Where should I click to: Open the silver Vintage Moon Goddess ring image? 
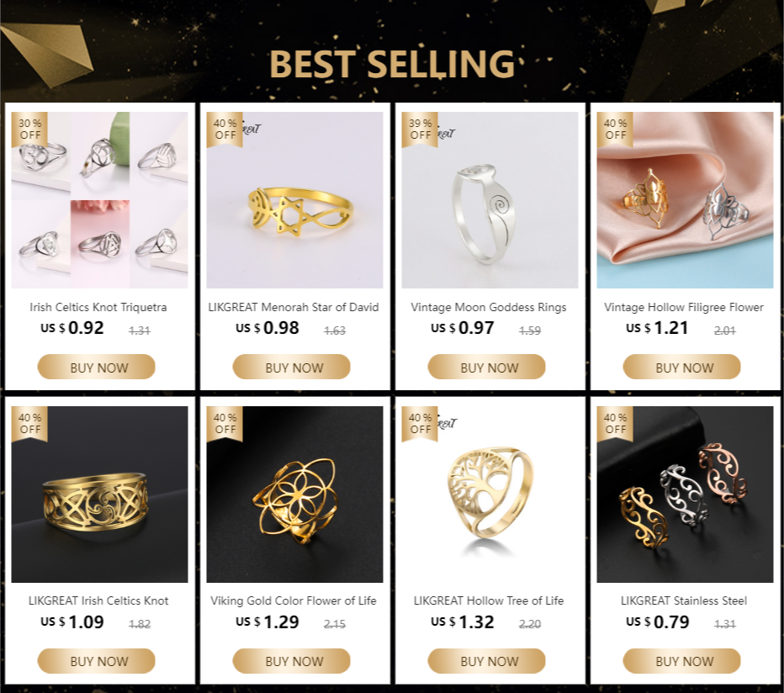(x=490, y=200)
